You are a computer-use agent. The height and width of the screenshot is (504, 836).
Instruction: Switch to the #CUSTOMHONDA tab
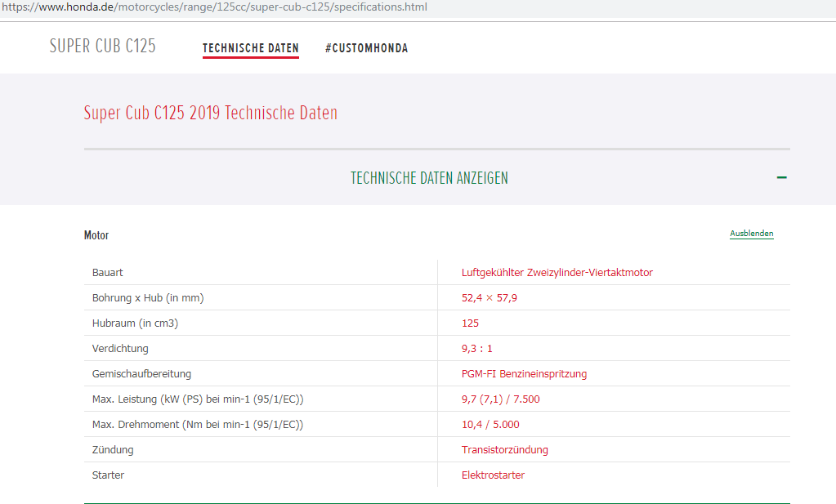366,48
